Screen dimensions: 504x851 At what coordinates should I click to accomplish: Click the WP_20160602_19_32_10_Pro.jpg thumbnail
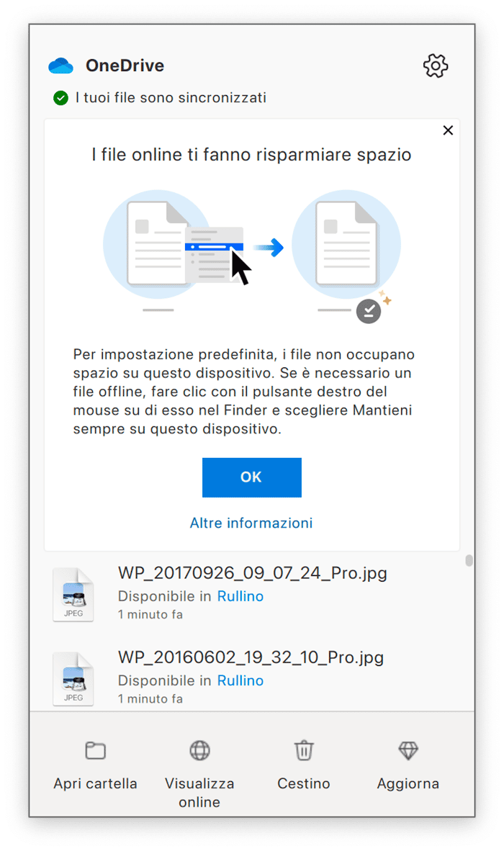pyautogui.click(x=73, y=678)
